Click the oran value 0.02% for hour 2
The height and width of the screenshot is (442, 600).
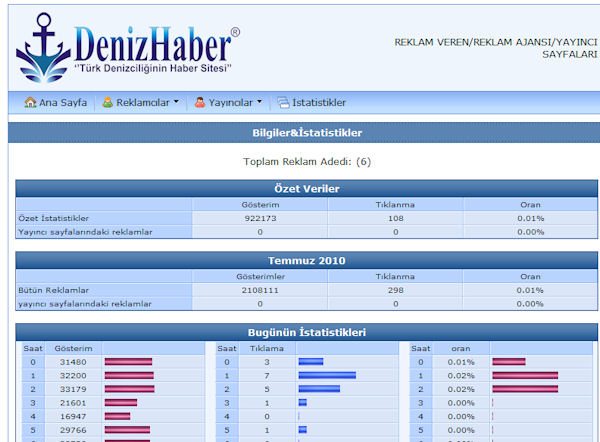click(x=461, y=389)
